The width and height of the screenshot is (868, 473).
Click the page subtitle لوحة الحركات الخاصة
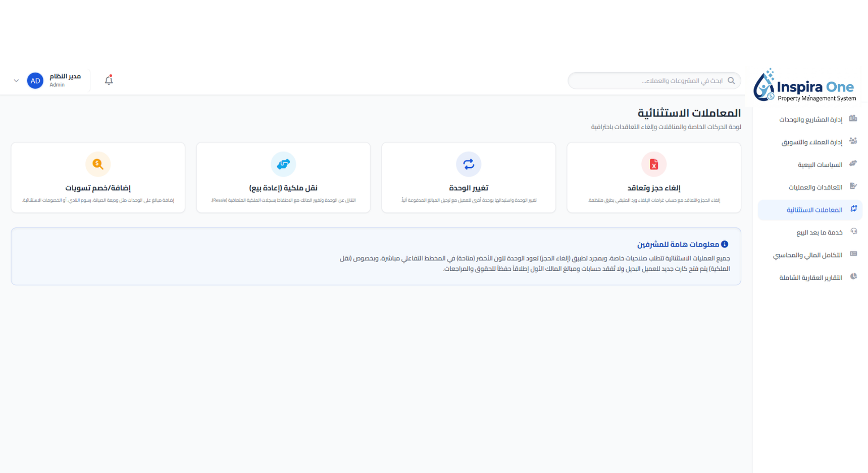[667, 127]
